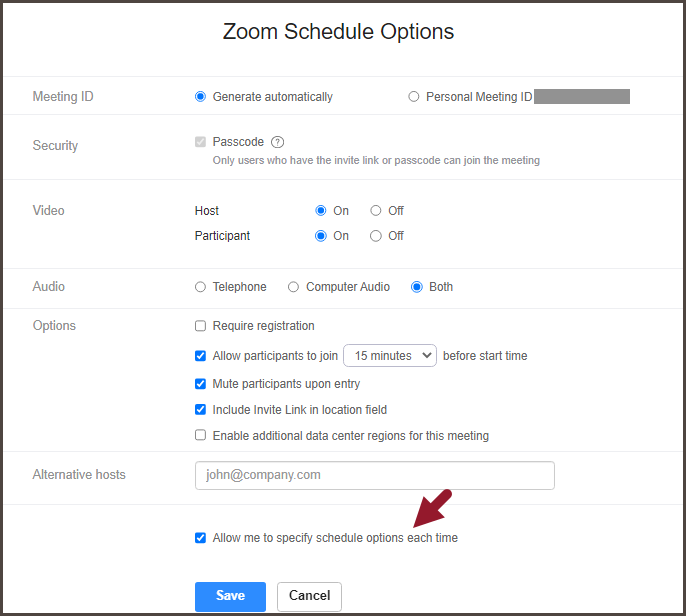Click the Alternative hosts email field
The width and height of the screenshot is (686, 616).
[374, 475]
